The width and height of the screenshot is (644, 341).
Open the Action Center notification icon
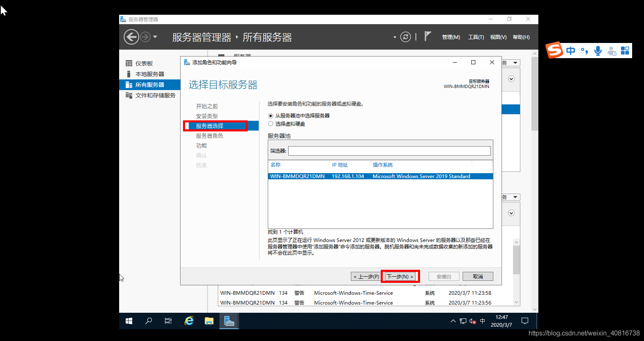click(525, 321)
